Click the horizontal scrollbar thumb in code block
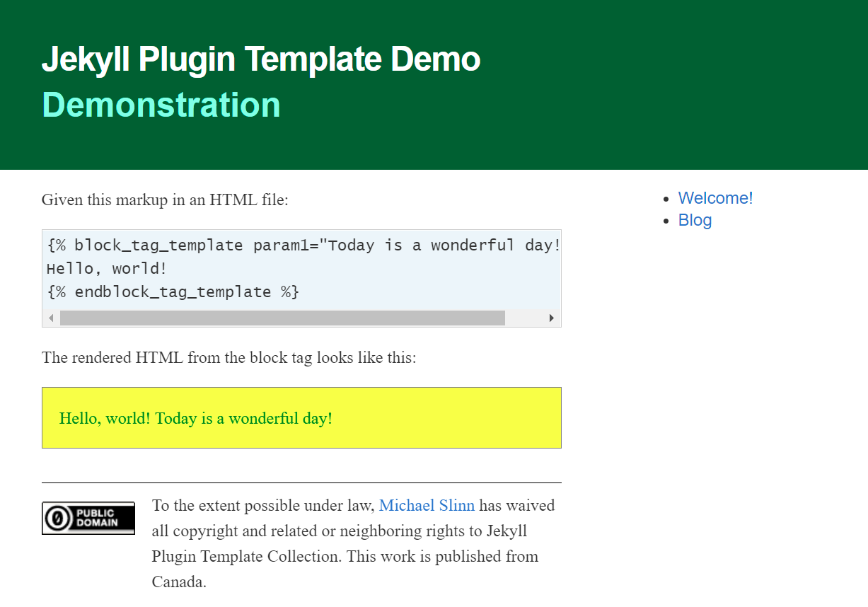This screenshot has height=607, width=868. click(x=282, y=318)
